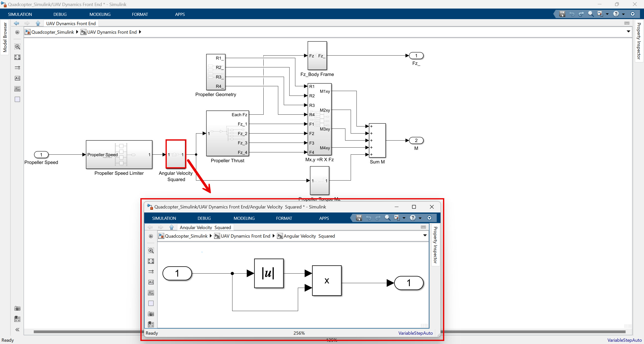Expand Help dropdown in Angular Velocity Squared window
This screenshot has width=644, height=344.
point(420,218)
